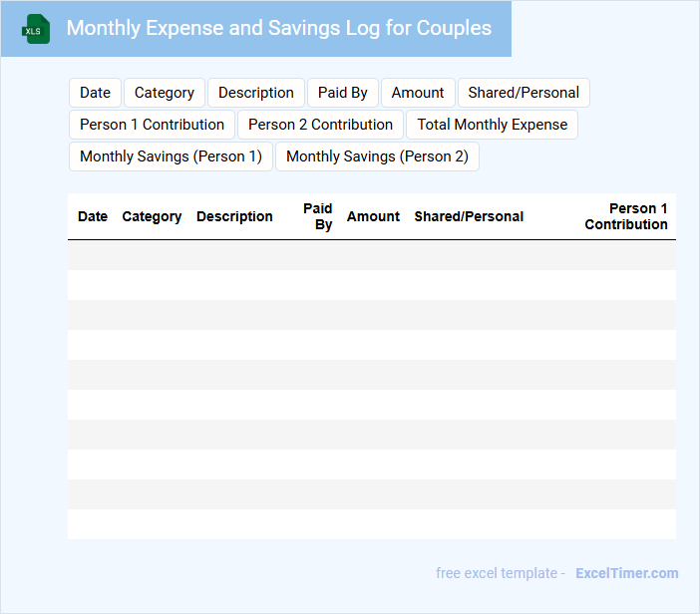Select the Shared/Personal tag
Screen dimensions: 700x614
tap(524, 93)
